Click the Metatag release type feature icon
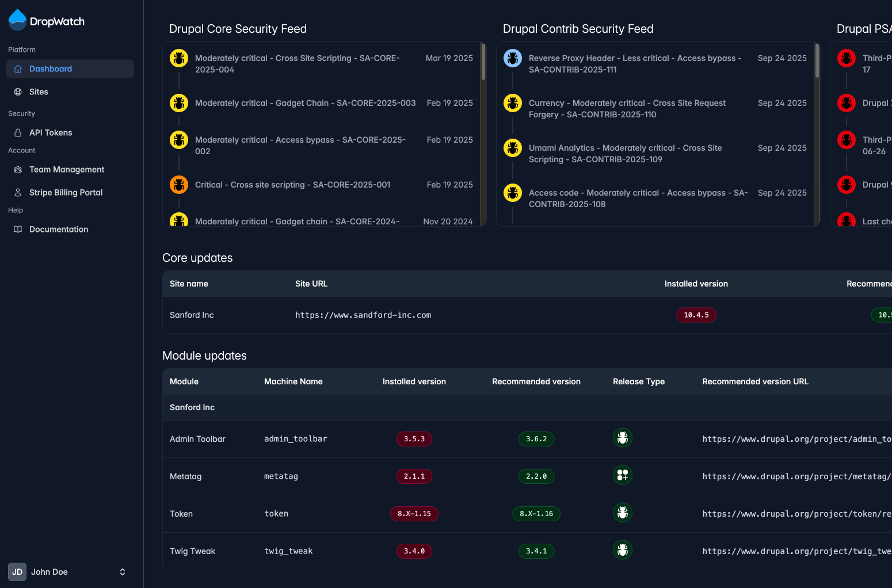Viewport: 892px width, 588px height. 623,475
